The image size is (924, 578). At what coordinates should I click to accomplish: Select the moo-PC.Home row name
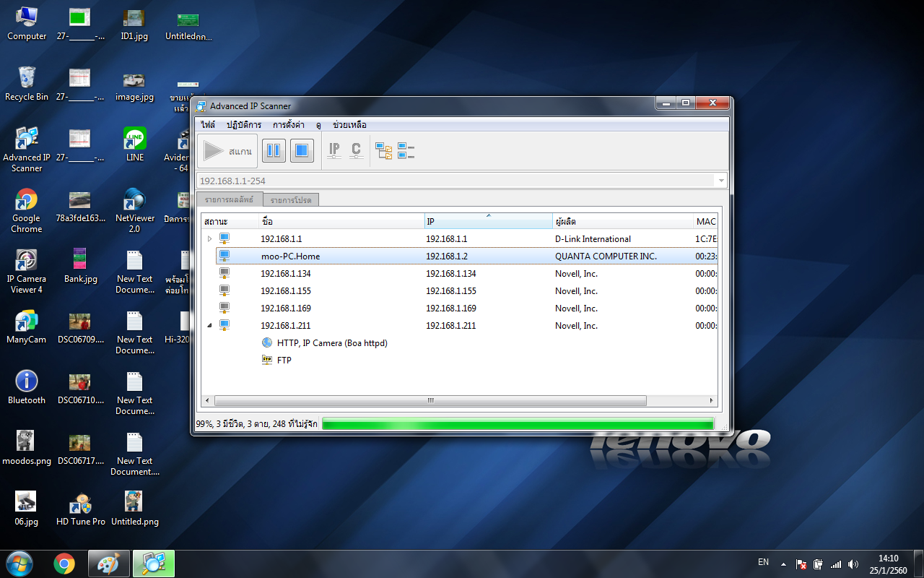pyautogui.click(x=290, y=256)
